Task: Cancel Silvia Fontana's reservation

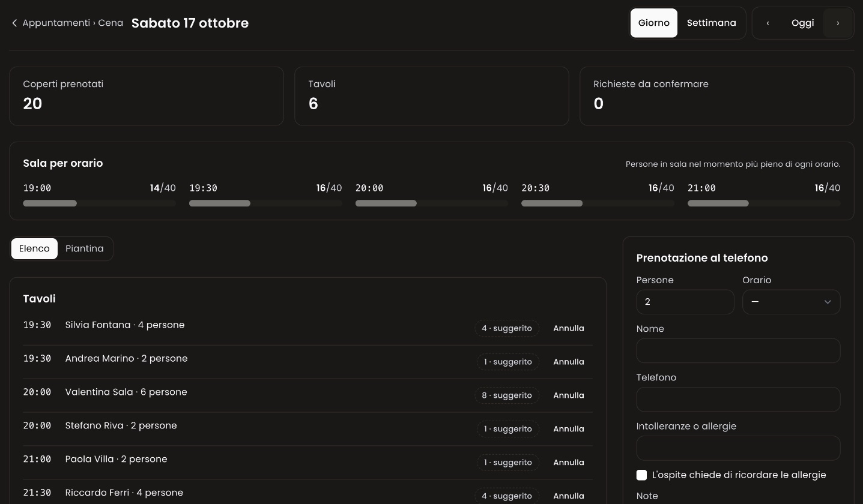Action: tap(568, 328)
